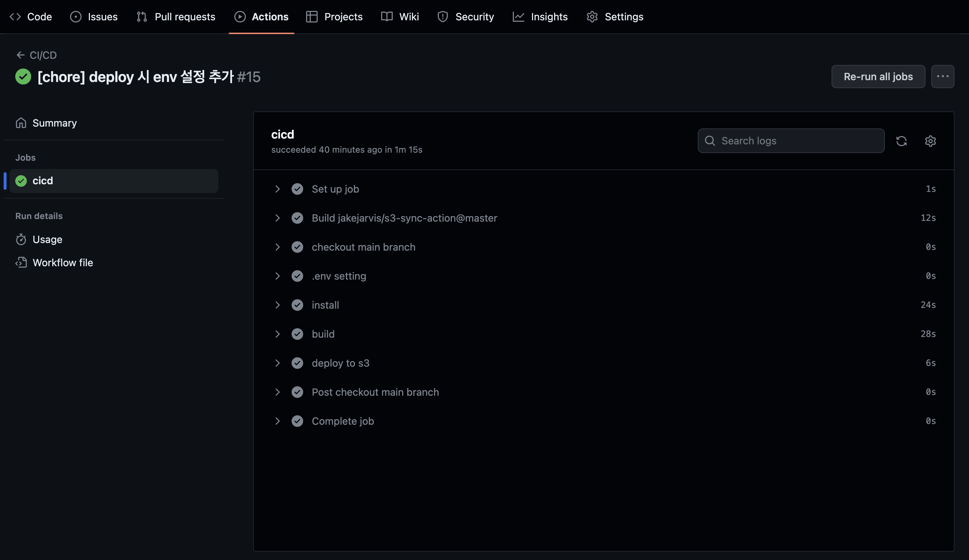Screen dimensions: 969x560
Task: Select the cicd job in the sidebar
Action: coord(114,181)
